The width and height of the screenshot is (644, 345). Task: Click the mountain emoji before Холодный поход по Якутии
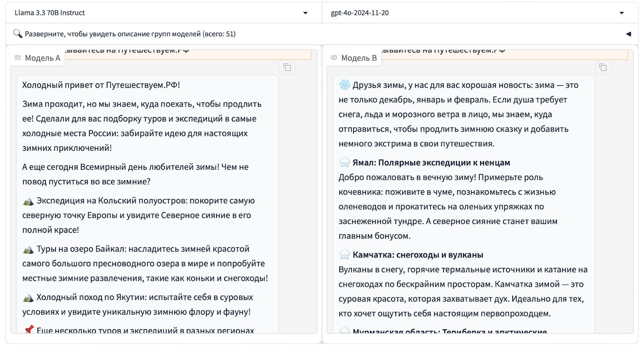28,298
